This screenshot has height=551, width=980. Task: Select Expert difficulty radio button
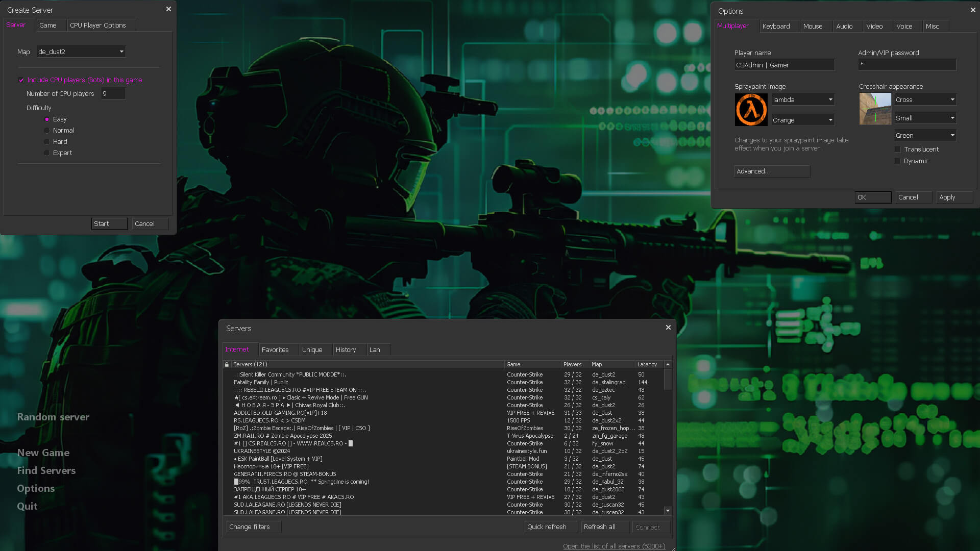pyautogui.click(x=47, y=153)
